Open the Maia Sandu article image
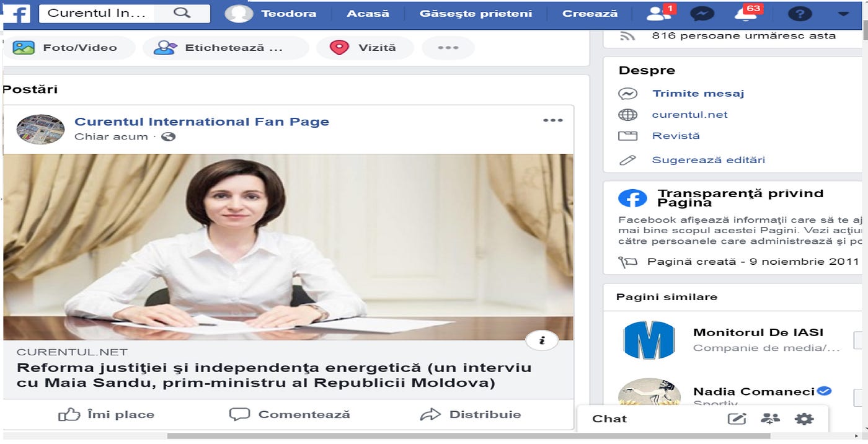This screenshot has height=444, width=868. click(288, 247)
